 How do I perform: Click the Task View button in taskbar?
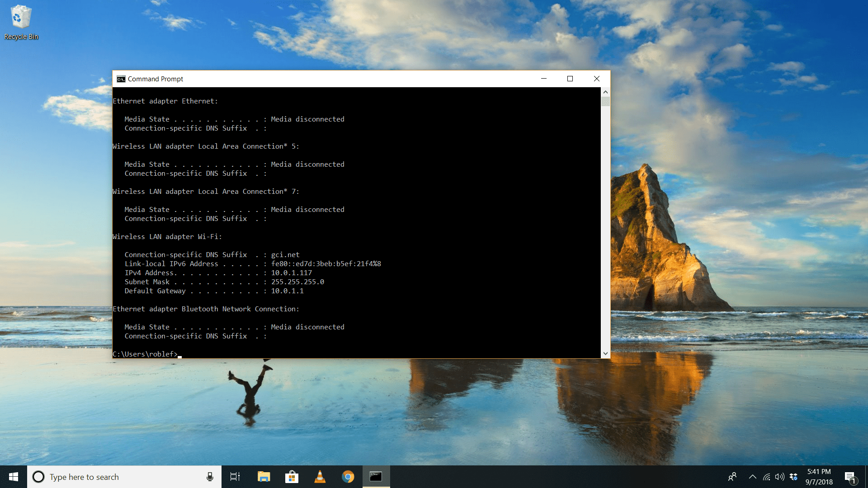pyautogui.click(x=235, y=476)
